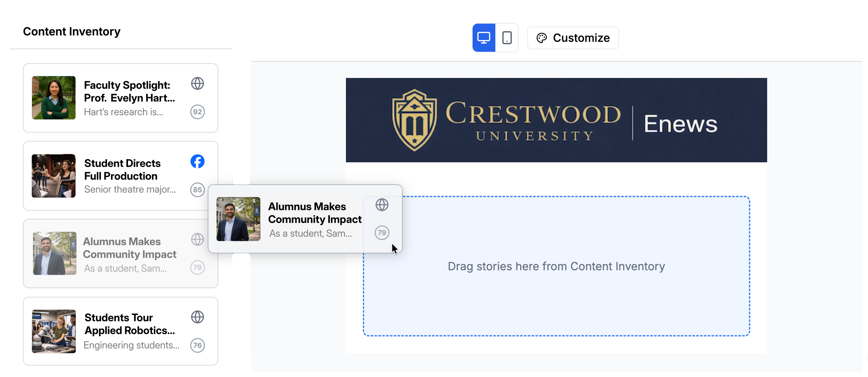Click 'Engineering students...' excerpt
The height and width of the screenshot is (377, 868).
coord(131,345)
